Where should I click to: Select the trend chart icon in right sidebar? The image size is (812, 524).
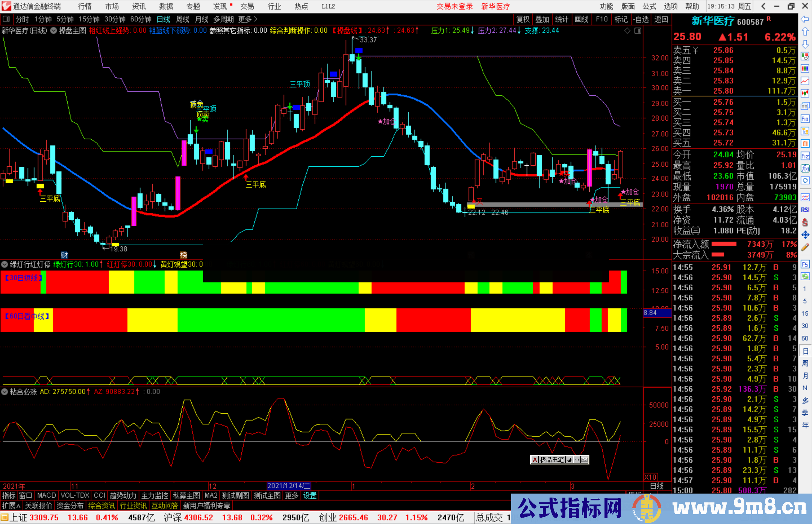click(806, 82)
